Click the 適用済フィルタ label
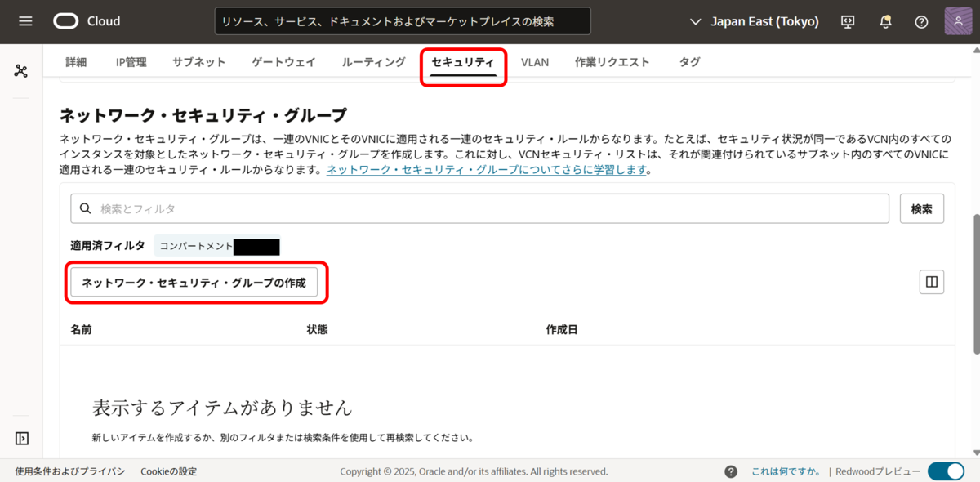Screen dimensions: 980x482 [108, 245]
